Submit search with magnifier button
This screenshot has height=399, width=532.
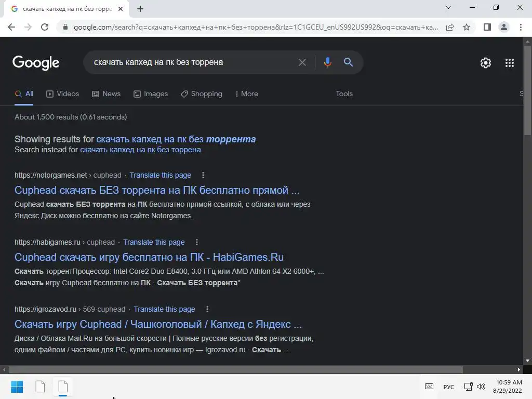[x=348, y=62]
